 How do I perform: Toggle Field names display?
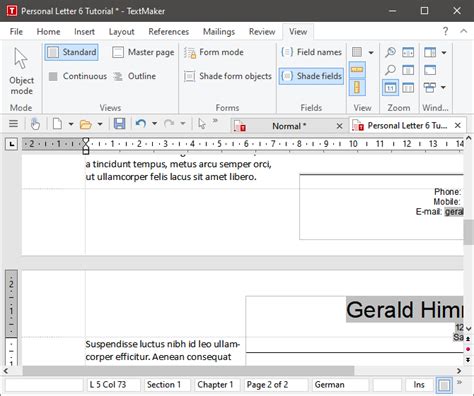pos(311,52)
